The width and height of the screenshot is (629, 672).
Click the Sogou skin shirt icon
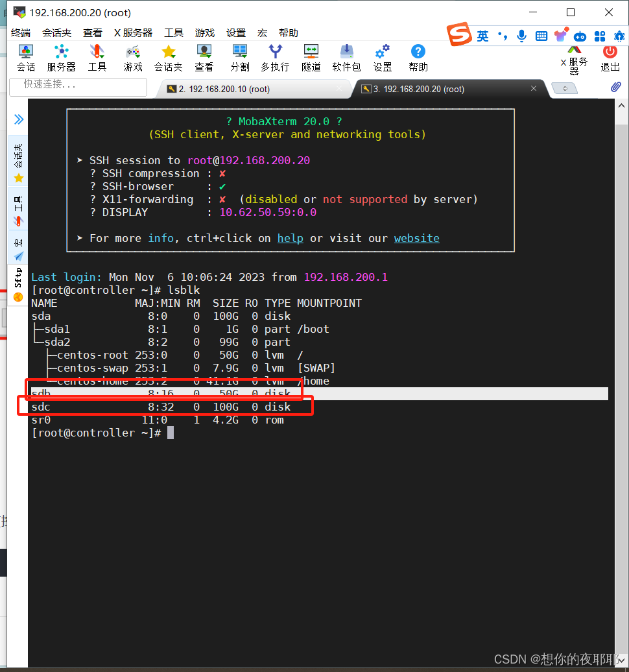point(561,35)
